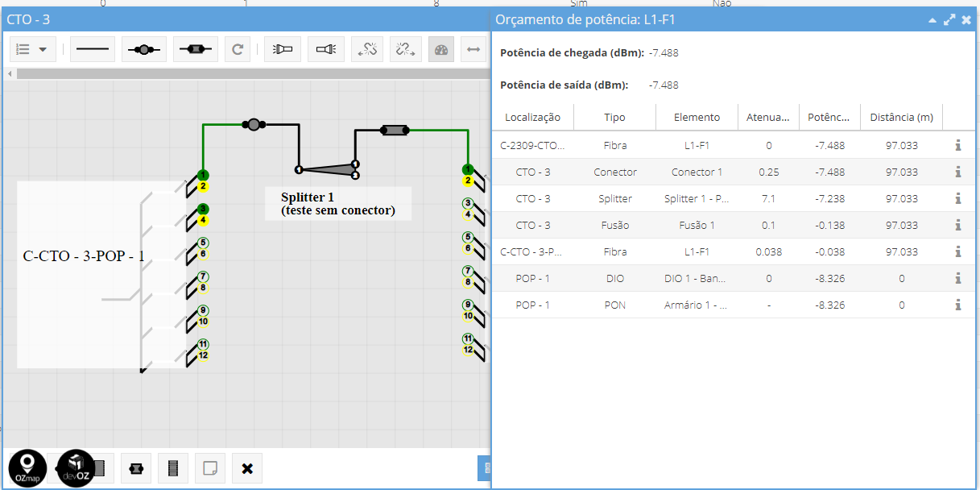Click fiber port 3 on C-CTO - 3-POP - 1 cable
The image size is (980, 490).
pyautogui.click(x=203, y=209)
